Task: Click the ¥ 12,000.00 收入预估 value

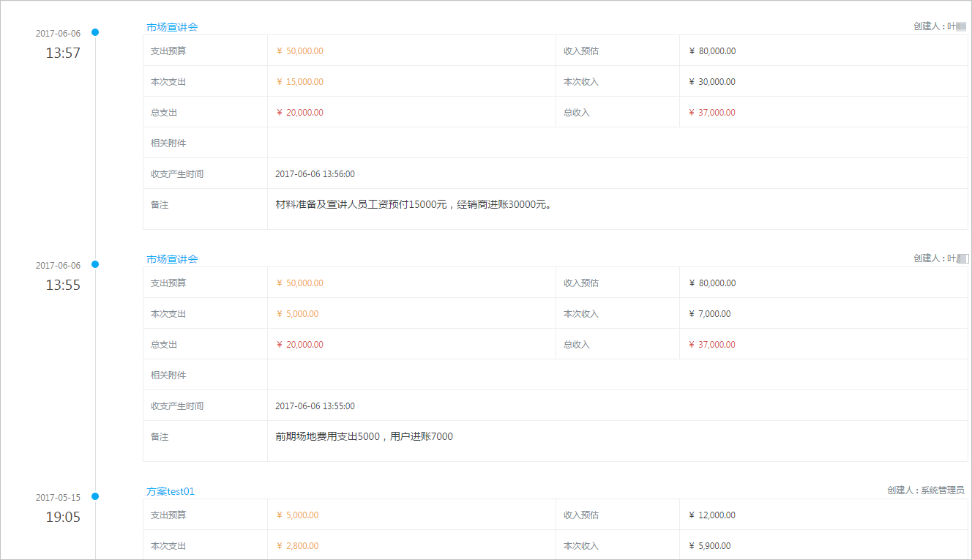Action: tap(712, 515)
